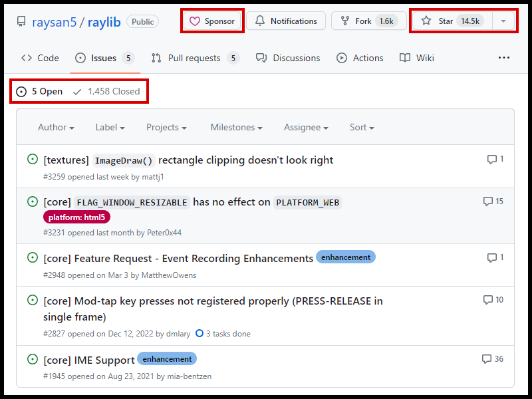This screenshot has height=399, width=532.
Task: Click the Notifications bell button
Action: (286, 21)
